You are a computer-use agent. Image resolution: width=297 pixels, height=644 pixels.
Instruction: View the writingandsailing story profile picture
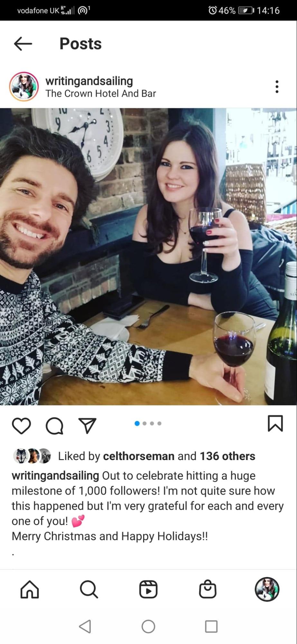click(24, 87)
